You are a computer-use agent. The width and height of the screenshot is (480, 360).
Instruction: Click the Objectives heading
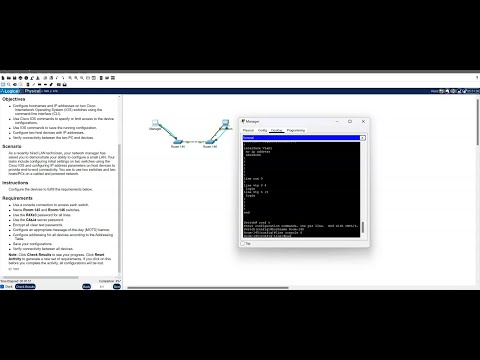(x=14, y=99)
